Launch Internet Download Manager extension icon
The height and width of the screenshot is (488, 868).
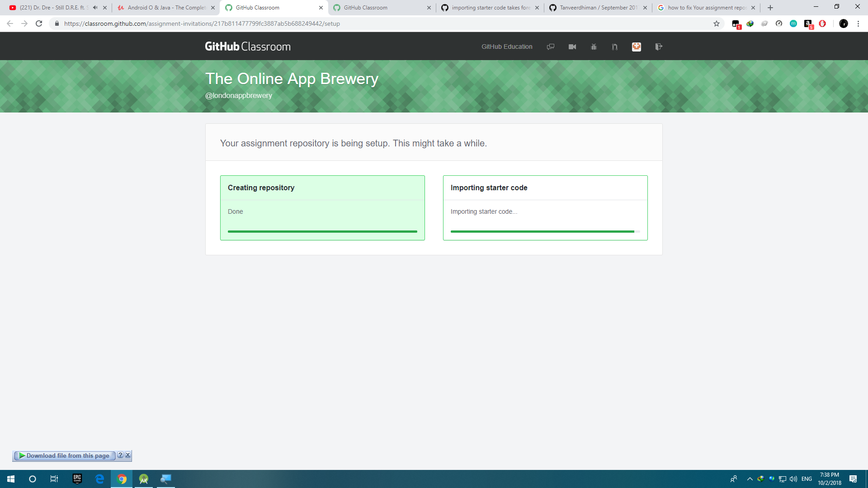coord(750,24)
